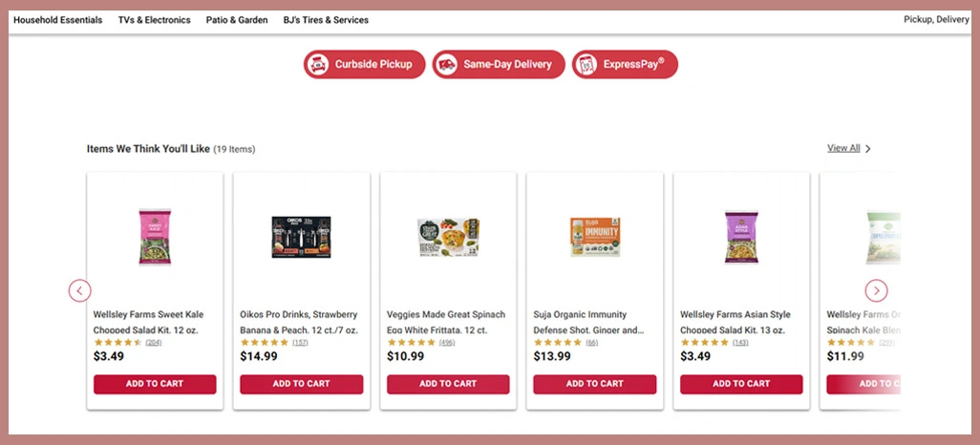Click star rating of Suja Immunity Shot
The image size is (980, 445).
(x=557, y=342)
